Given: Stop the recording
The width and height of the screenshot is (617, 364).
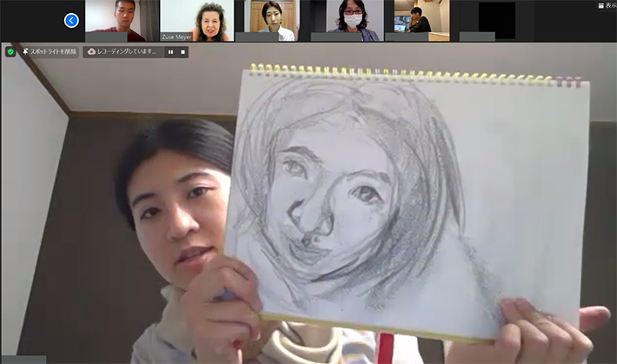Looking at the screenshot, I should tap(183, 52).
